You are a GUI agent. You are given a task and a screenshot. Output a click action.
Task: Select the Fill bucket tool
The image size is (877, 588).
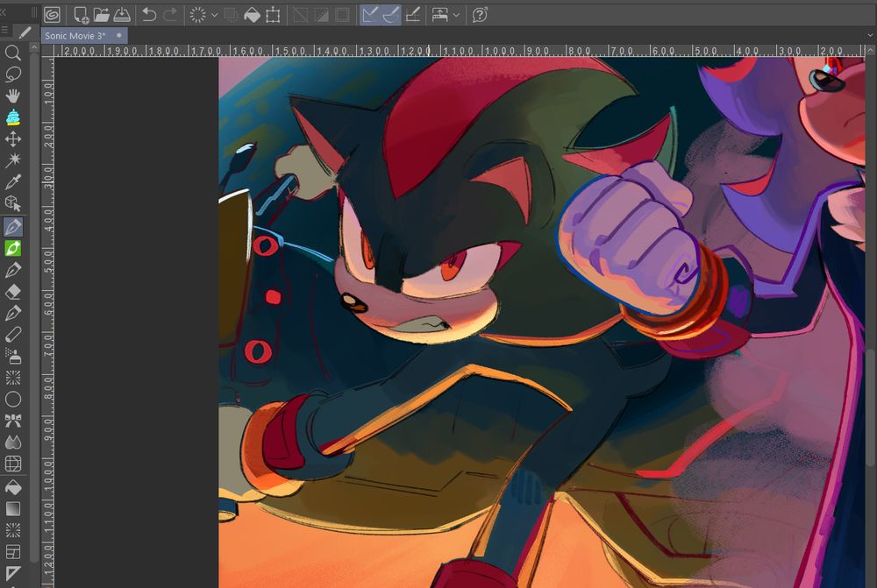(x=13, y=487)
